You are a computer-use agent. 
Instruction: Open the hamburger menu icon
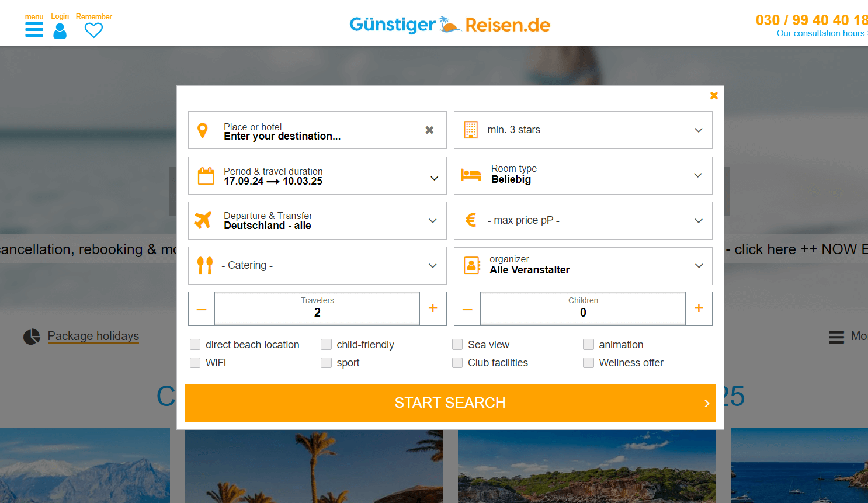(x=34, y=30)
